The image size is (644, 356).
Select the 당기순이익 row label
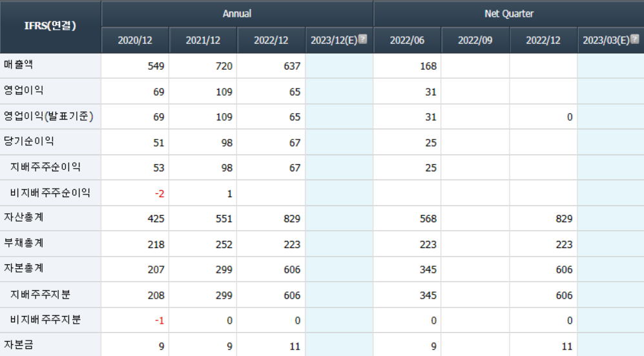point(29,141)
